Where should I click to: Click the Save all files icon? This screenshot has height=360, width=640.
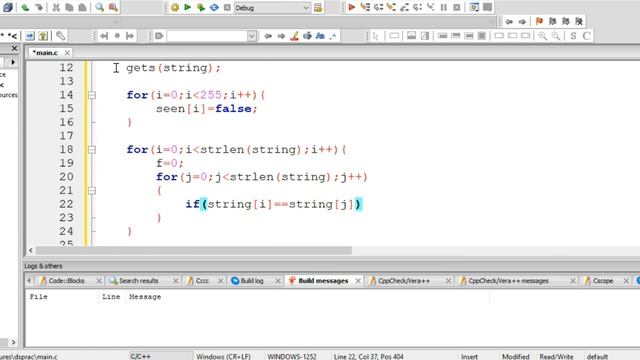8,7
